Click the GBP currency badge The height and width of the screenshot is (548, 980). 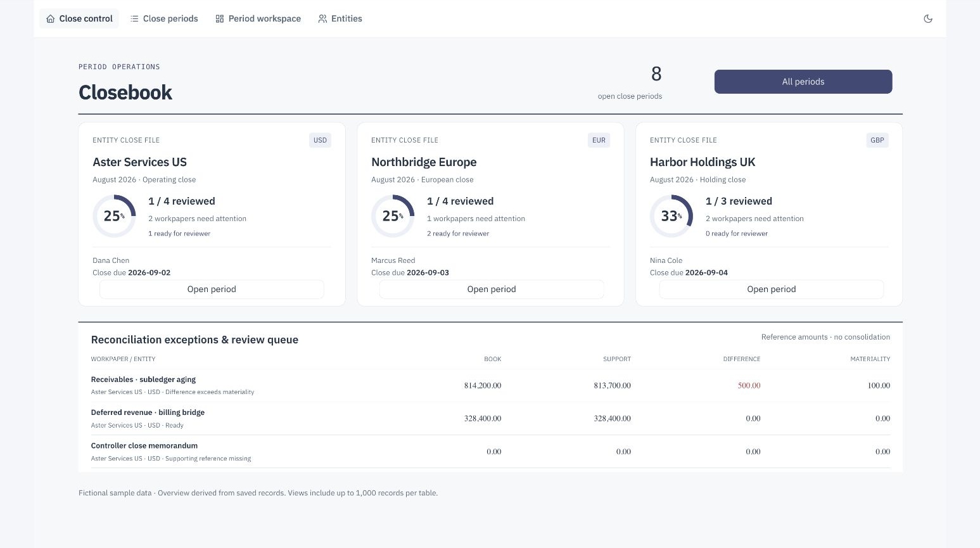877,140
